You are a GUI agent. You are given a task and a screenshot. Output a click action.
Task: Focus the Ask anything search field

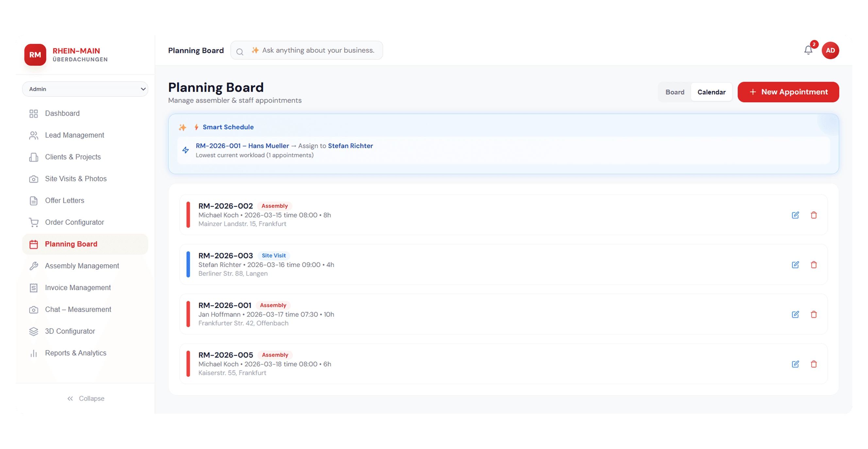(307, 50)
